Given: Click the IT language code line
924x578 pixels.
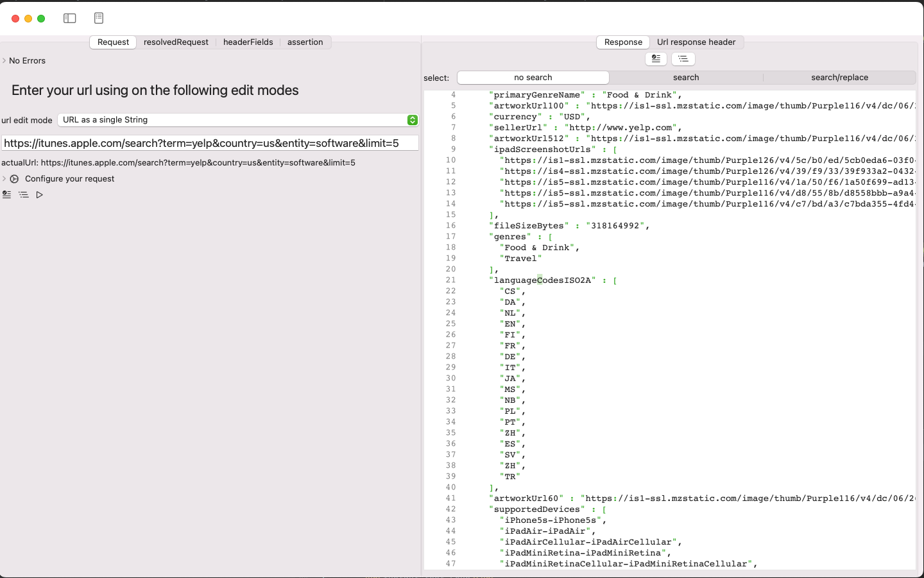Looking at the screenshot, I should click(513, 368).
